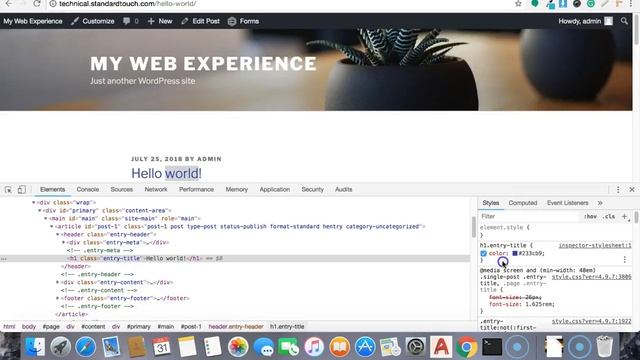This screenshot has width=640, height=360.
Task: Expand the footer entry-footer node
Action: click(58, 298)
